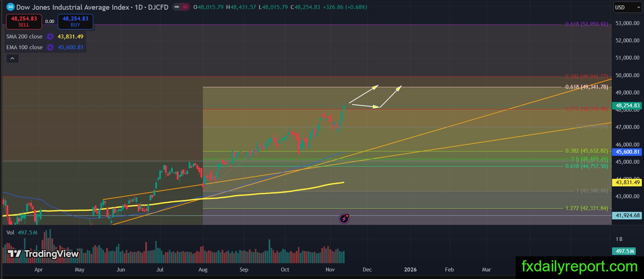Click the low price value L48,015.79
Screen dimensions: 644x279
coord(273,7)
